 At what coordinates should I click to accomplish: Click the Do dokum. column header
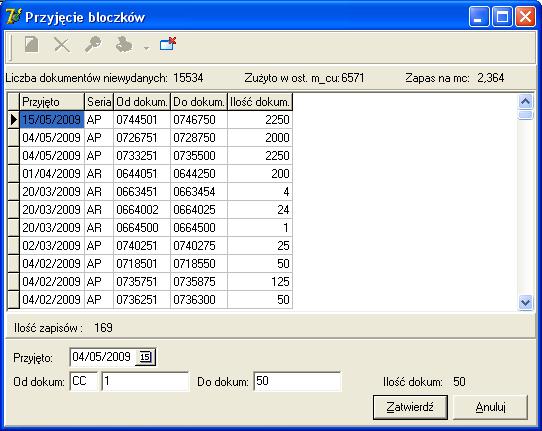coord(199,102)
